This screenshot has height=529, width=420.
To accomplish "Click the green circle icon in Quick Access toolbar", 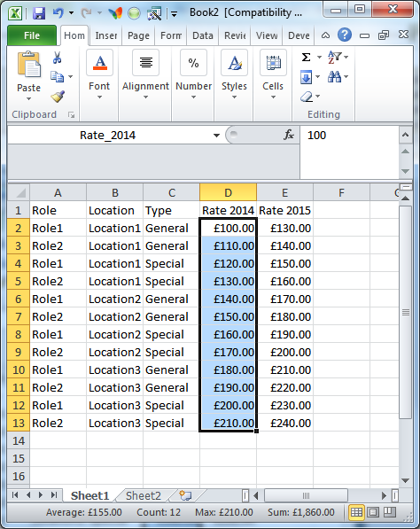I will 134,13.
